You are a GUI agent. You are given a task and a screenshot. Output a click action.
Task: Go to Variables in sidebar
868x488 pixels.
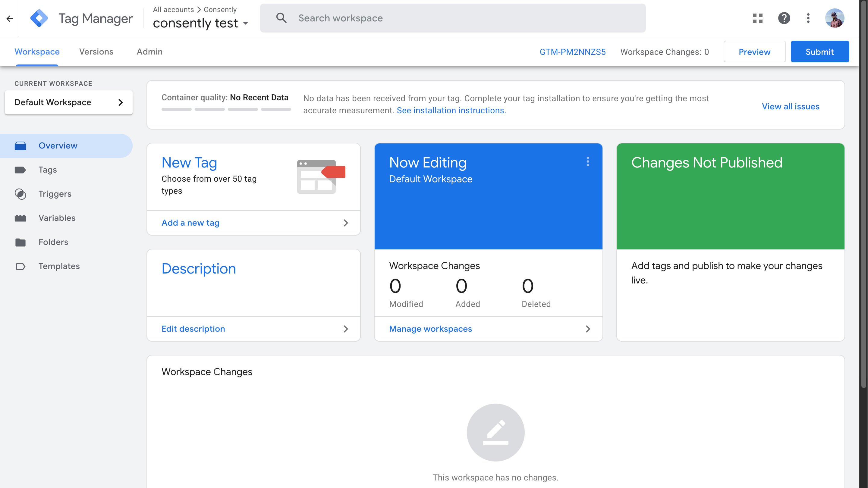[x=57, y=218]
